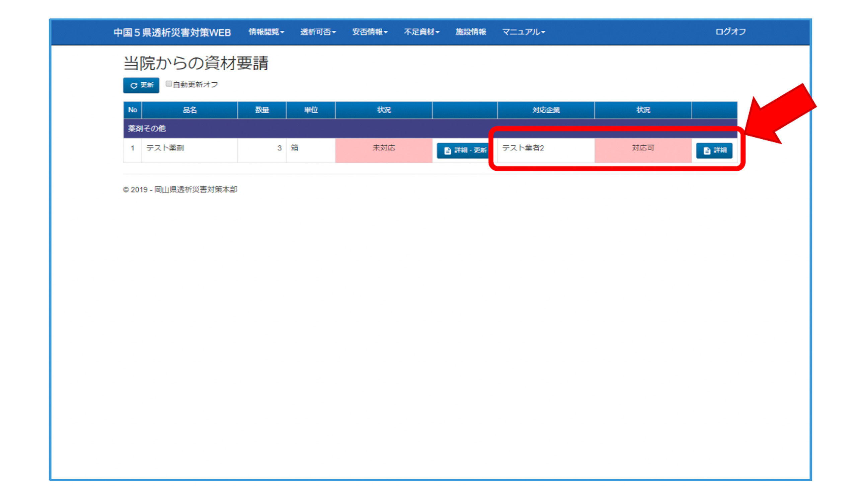Click the 数量 column header
The width and height of the screenshot is (857, 504).
pos(262,110)
